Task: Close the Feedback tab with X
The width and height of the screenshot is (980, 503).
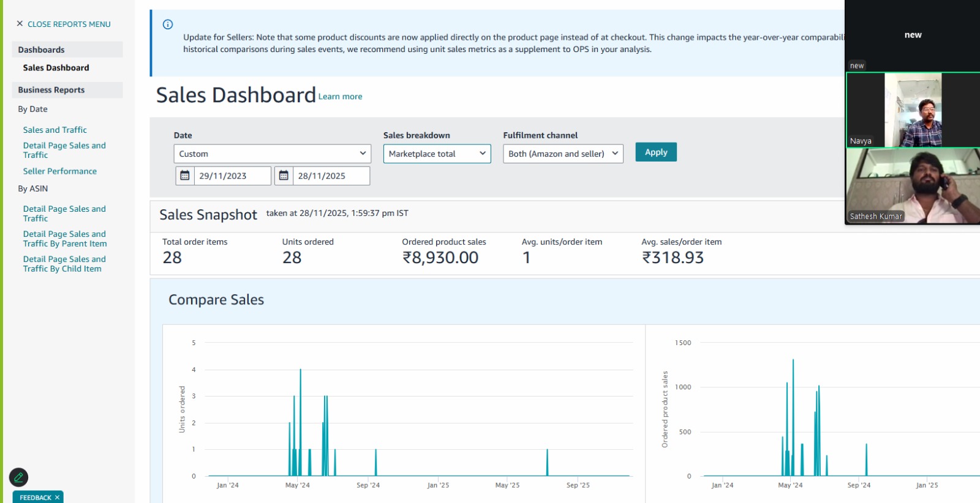Action: click(57, 497)
